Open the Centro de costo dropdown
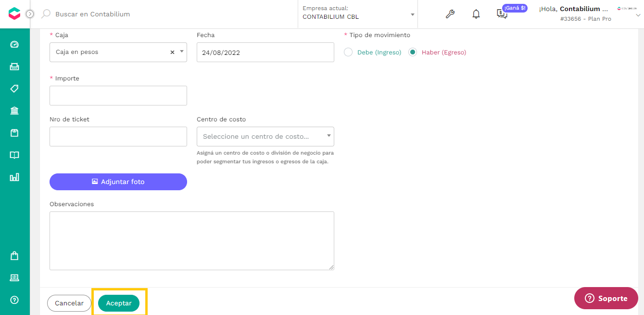 [265, 136]
